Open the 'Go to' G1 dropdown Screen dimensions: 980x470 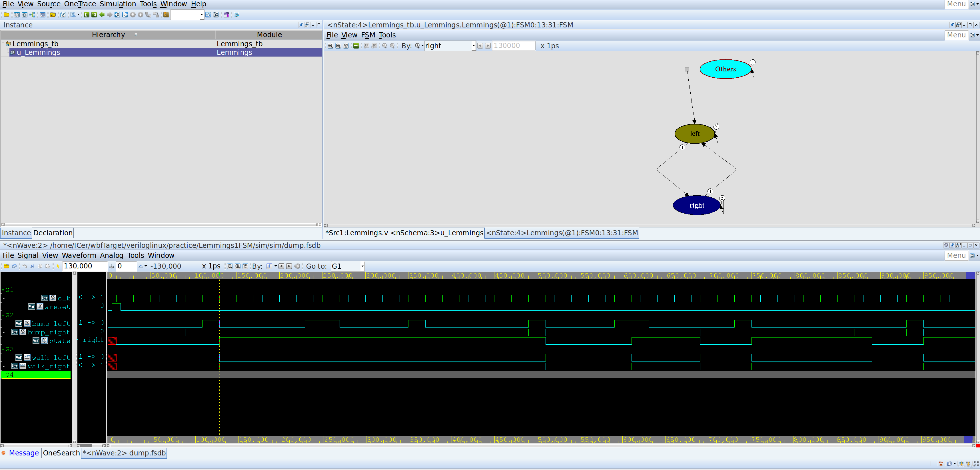tap(362, 266)
